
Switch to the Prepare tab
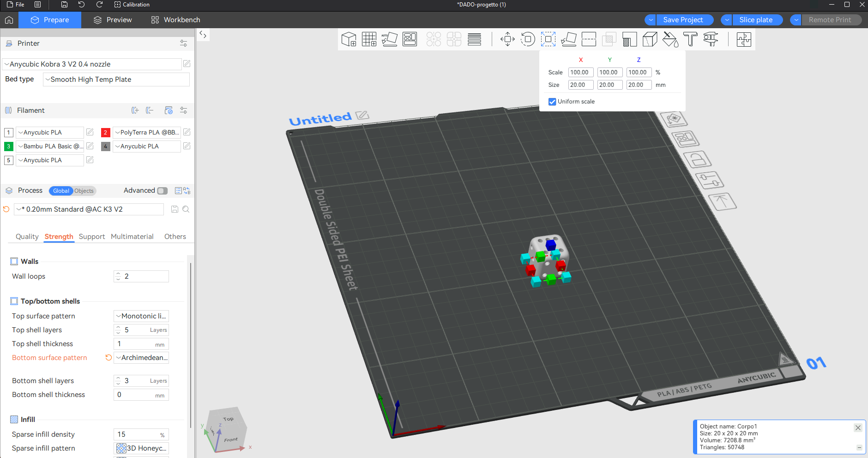tap(50, 20)
